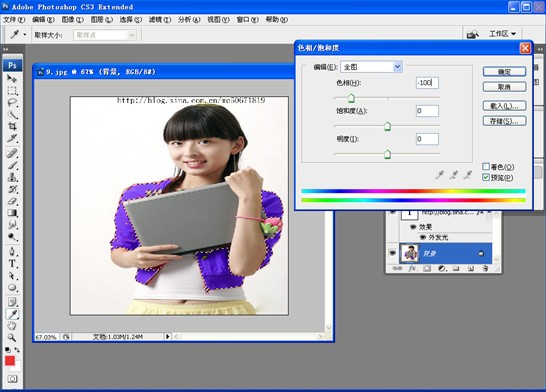Add a layer mask in Layers panel
The image size is (546, 392).
[x=427, y=268]
